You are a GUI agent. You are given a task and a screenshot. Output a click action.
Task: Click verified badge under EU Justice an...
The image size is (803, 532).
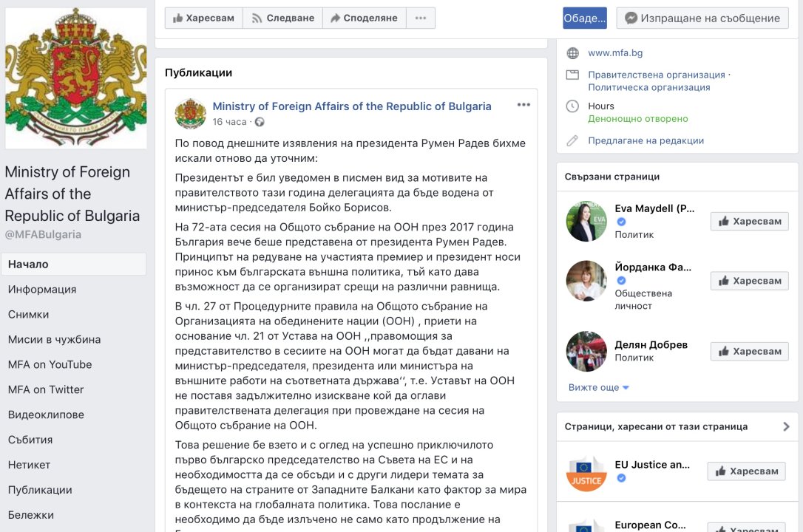[x=621, y=478]
